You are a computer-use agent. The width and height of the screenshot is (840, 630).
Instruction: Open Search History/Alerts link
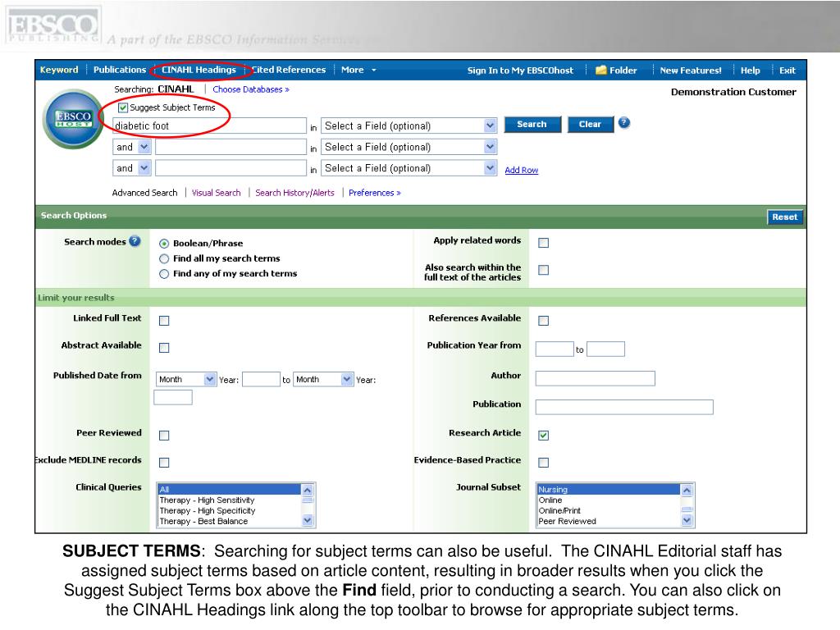pyautogui.click(x=294, y=193)
